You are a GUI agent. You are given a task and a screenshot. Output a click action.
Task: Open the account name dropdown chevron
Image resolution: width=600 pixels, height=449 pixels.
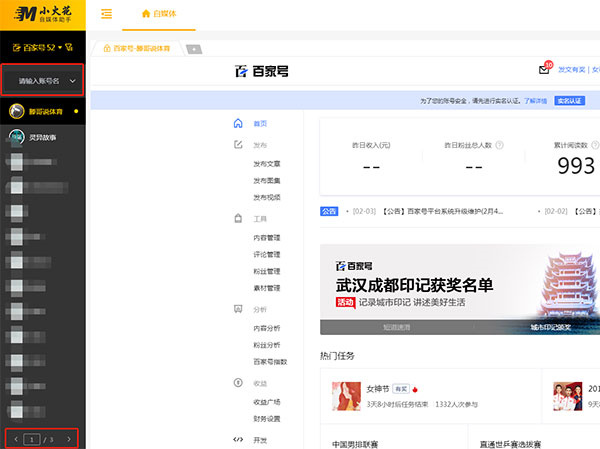(x=72, y=81)
